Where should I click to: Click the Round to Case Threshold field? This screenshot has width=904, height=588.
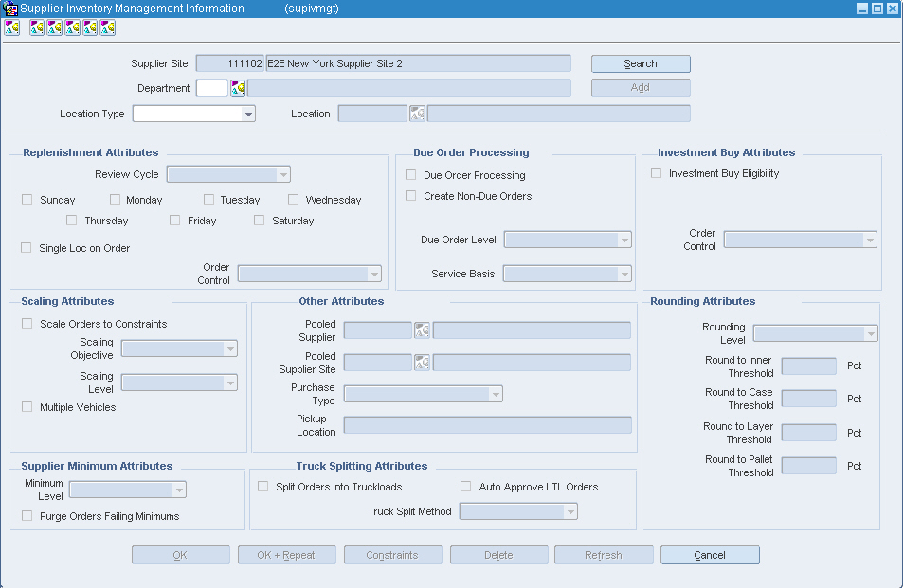pos(809,399)
